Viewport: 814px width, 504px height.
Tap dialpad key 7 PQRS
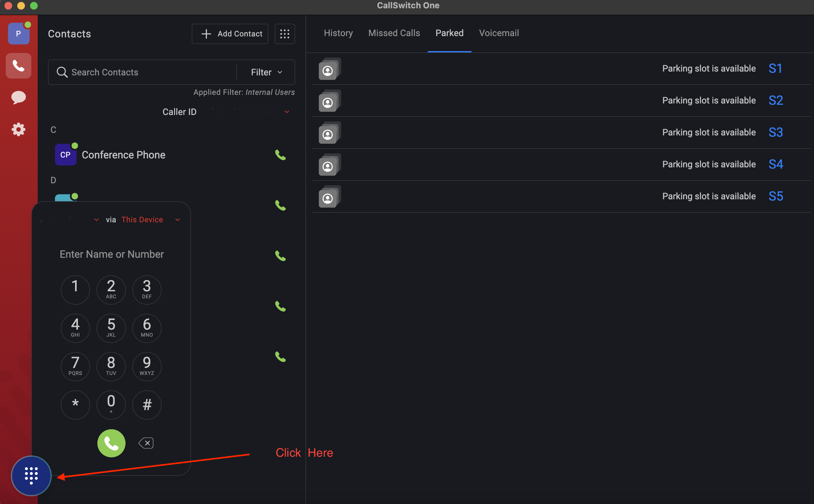tap(75, 366)
